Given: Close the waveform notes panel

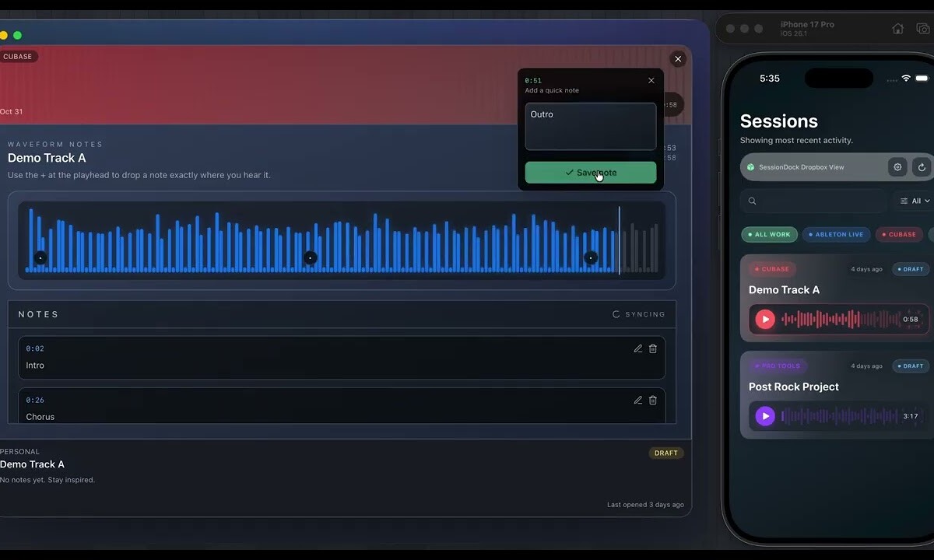Looking at the screenshot, I should point(678,59).
